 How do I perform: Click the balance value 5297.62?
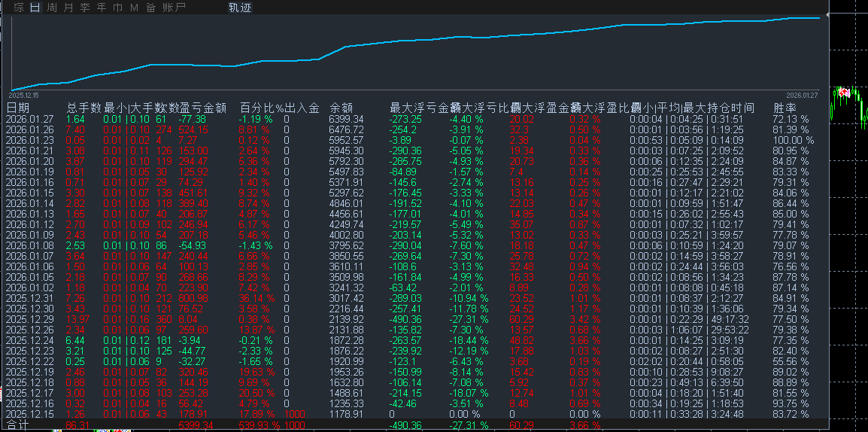346,193
